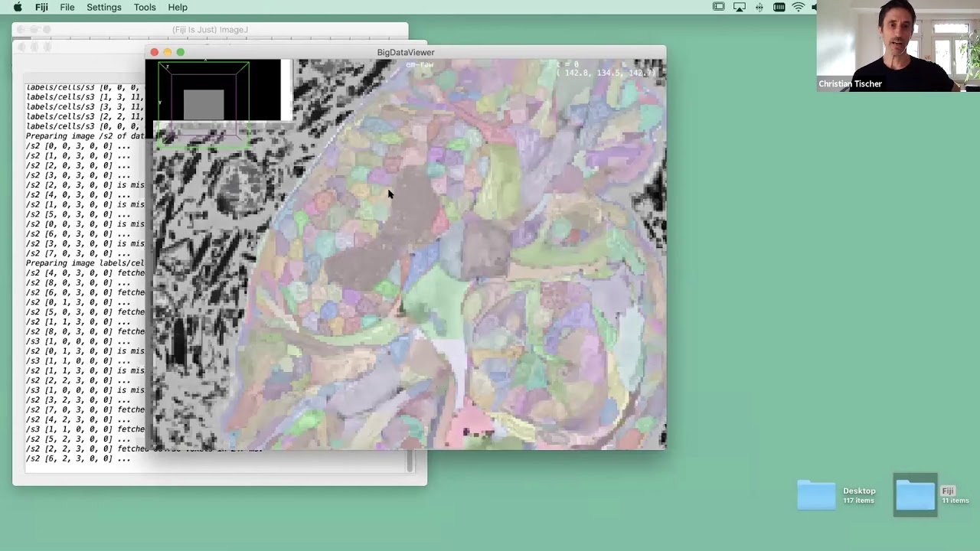
Task: Click the Bluetooth status icon
Action: 759,7
